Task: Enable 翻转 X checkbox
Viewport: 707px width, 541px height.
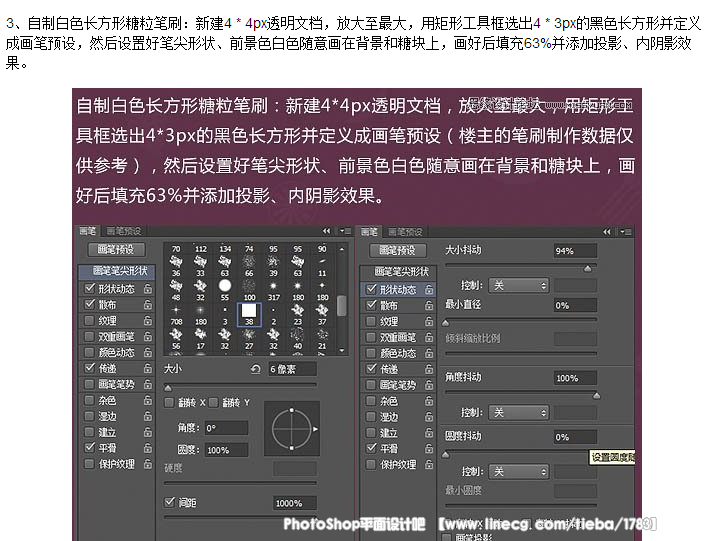Action: (169, 402)
